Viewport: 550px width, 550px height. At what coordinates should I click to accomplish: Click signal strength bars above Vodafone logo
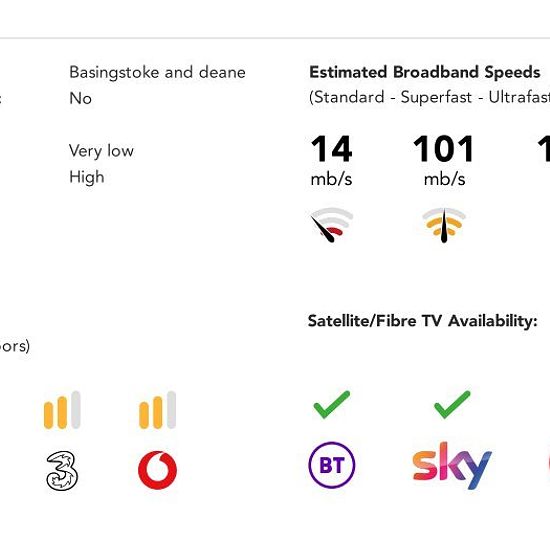click(157, 410)
